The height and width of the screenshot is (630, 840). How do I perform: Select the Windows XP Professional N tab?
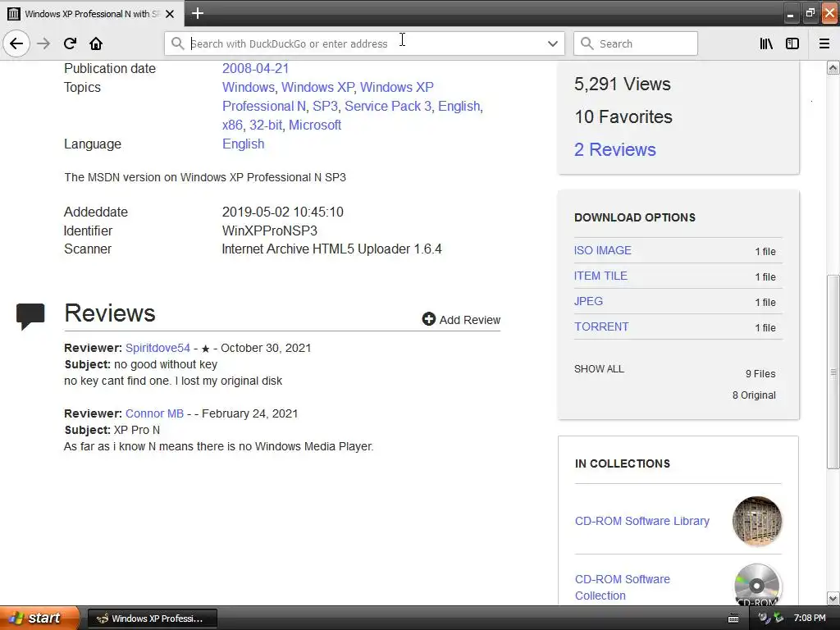92,14
